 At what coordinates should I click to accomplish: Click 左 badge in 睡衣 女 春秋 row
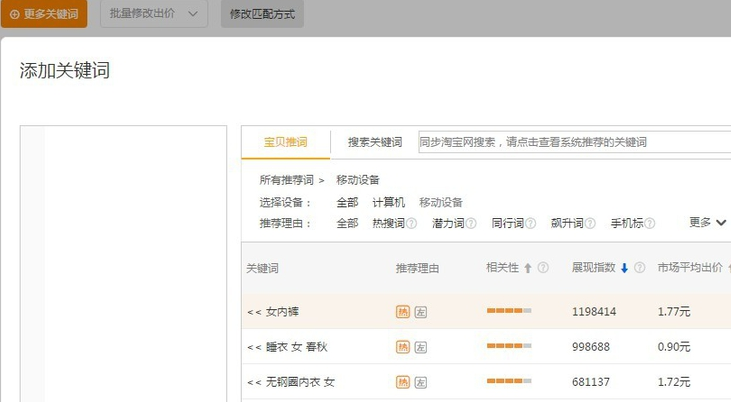point(421,347)
